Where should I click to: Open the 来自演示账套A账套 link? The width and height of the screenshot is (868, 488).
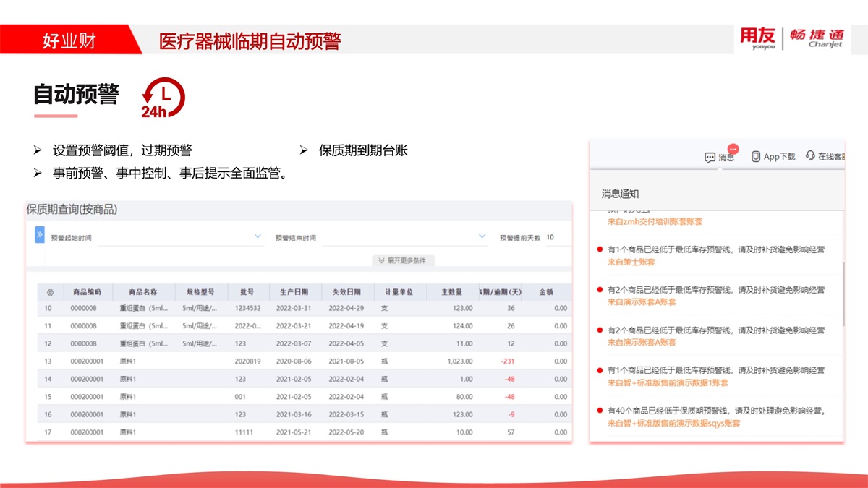(x=642, y=301)
